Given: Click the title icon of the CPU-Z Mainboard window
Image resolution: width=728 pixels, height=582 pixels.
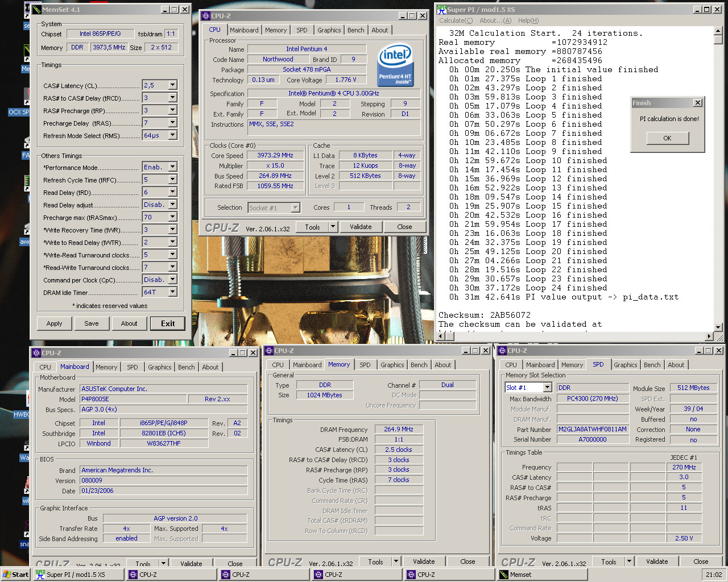Looking at the screenshot, I should pos(36,353).
